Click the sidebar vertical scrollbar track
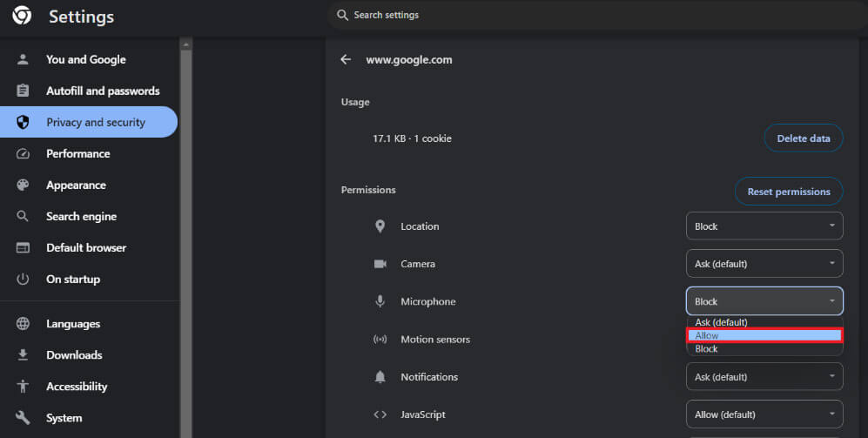Viewport: 868px width, 438px height. 186,244
